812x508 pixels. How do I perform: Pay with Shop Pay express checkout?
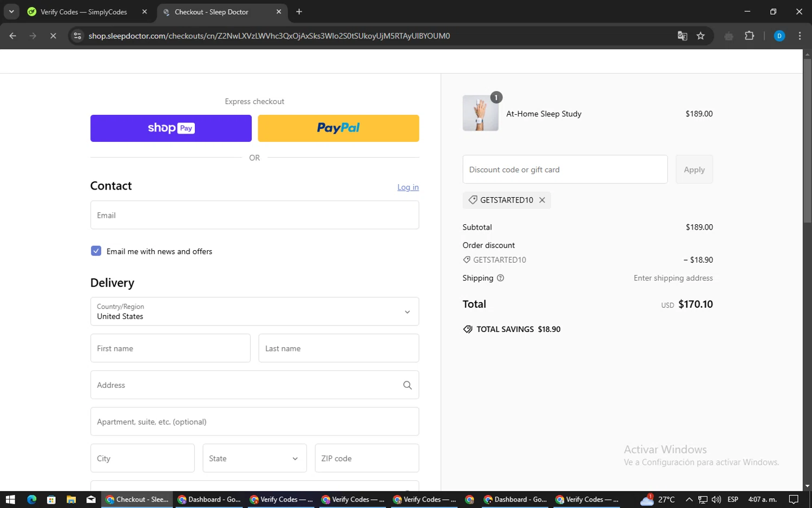click(171, 128)
